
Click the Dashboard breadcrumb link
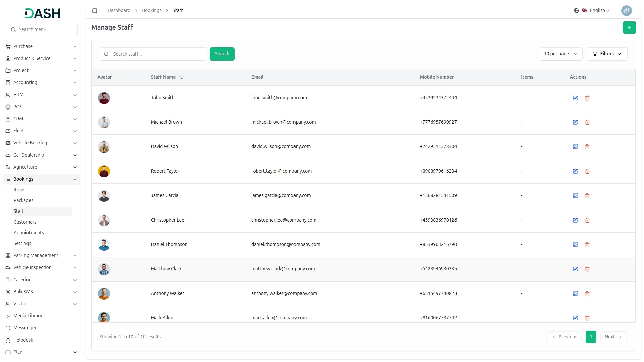(x=119, y=11)
